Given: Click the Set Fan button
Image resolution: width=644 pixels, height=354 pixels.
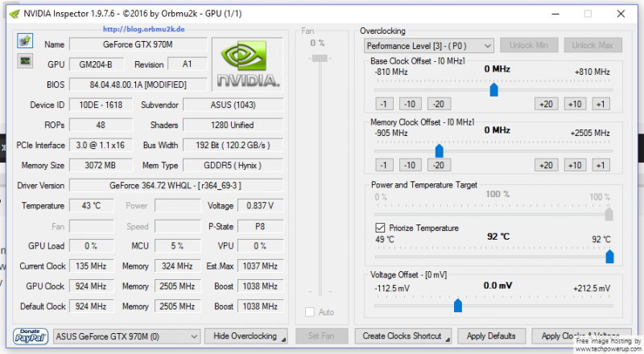Looking at the screenshot, I should pos(321,336).
